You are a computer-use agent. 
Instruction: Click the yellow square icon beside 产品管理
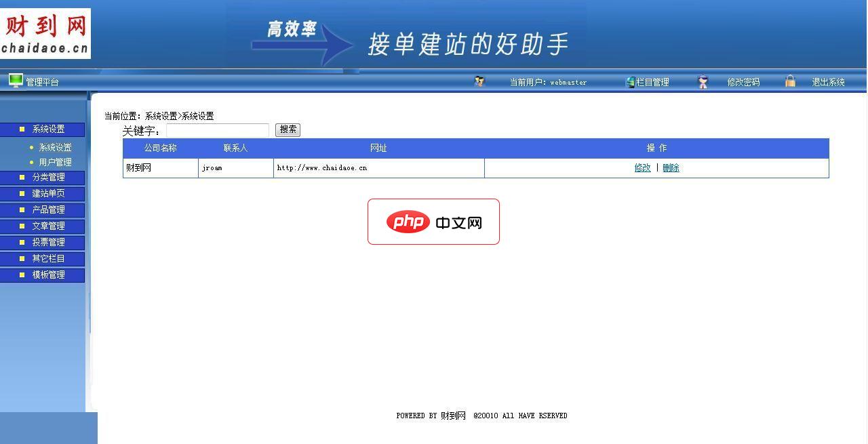coord(22,209)
